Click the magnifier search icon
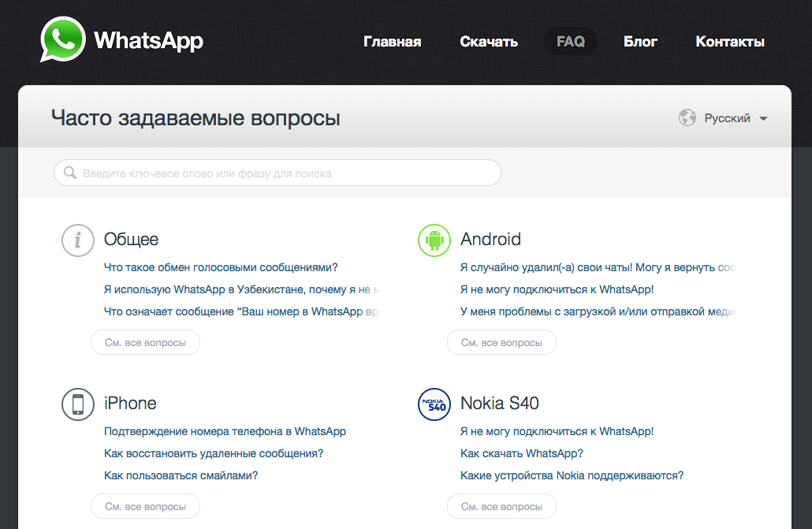The image size is (812, 529). pos(70,173)
